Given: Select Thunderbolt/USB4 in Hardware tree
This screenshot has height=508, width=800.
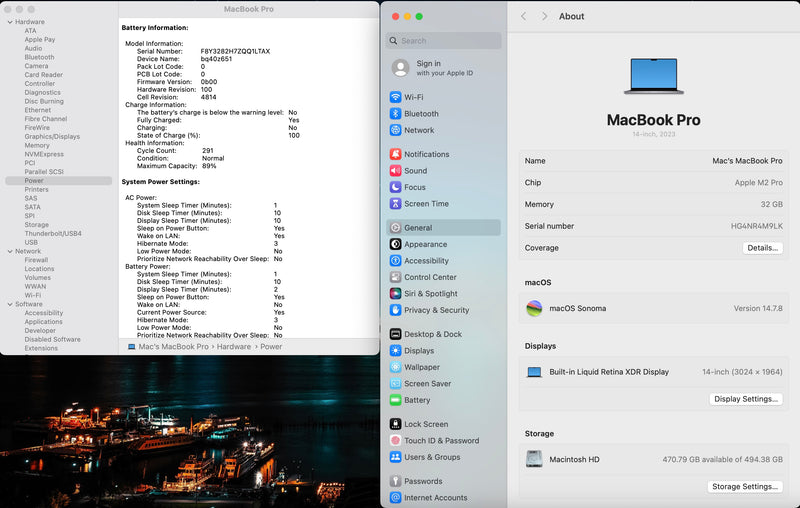Looking at the screenshot, I should 53,234.
